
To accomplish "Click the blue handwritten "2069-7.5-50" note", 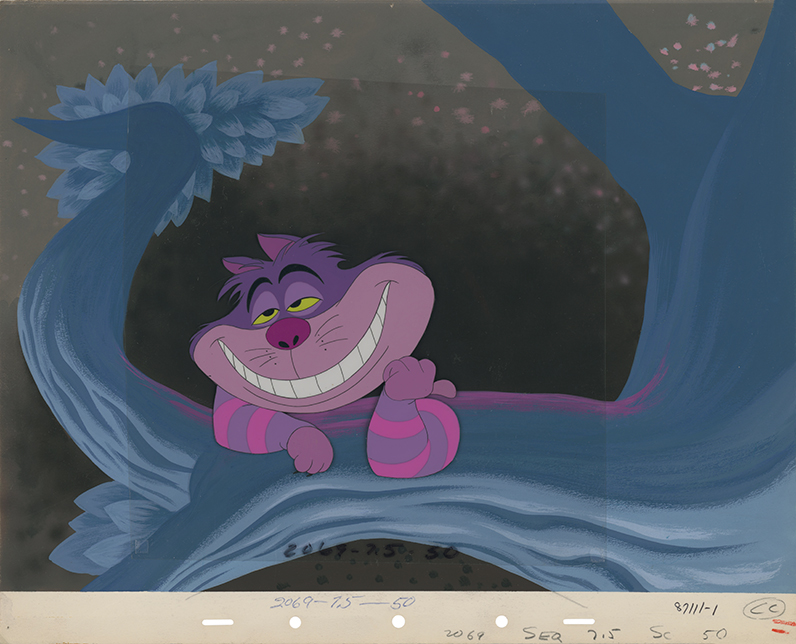I will tap(343, 602).
